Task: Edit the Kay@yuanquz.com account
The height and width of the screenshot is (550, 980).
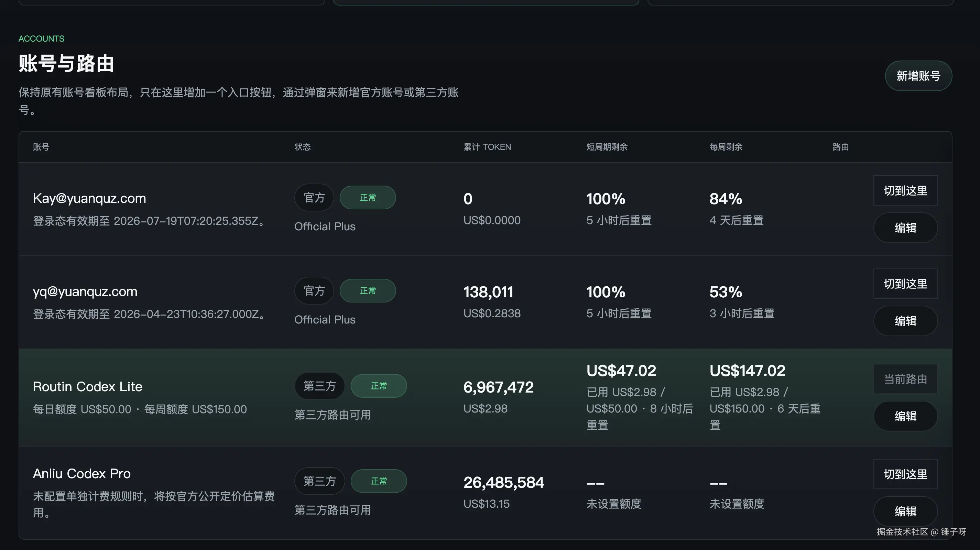Action: click(905, 228)
